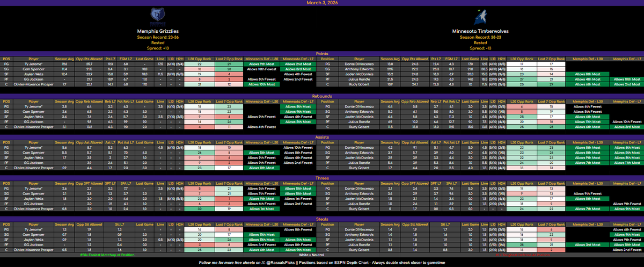Click Allows 10th Fewest in Cam Spencer's Points row
This screenshot has width=644, height=267.
[261, 69]
